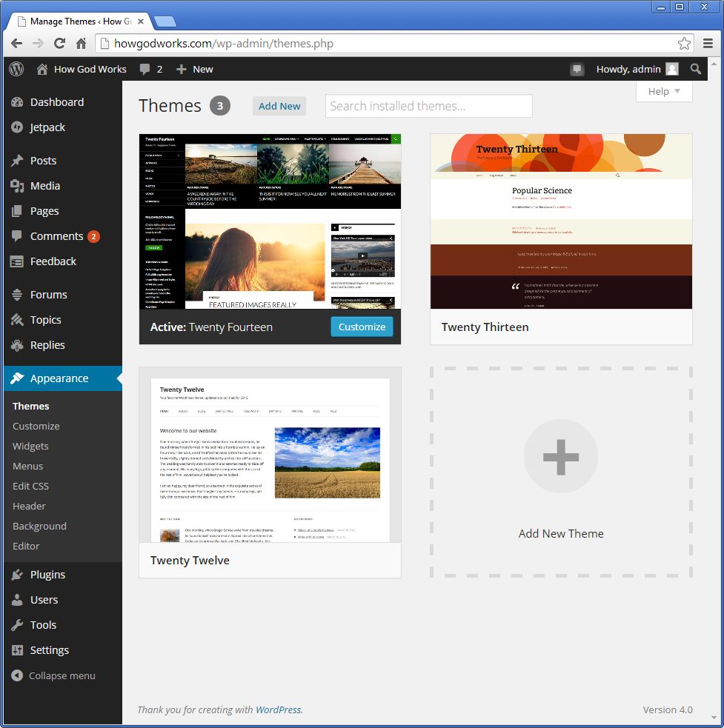This screenshot has width=724, height=728.
Task: Click the Collapse menu arrow icon
Action: click(17, 675)
